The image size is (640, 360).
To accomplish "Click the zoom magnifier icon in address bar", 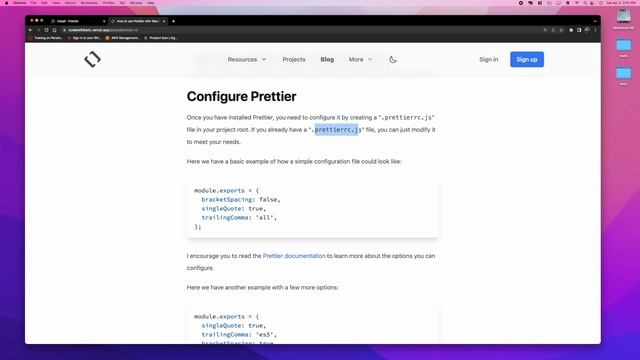I will pyautogui.click(x=545, y=30).
